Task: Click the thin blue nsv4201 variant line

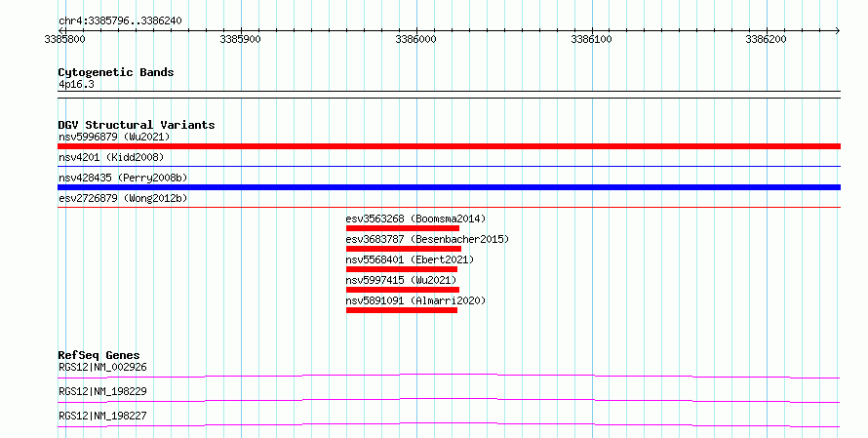Action: click(449, 166)
